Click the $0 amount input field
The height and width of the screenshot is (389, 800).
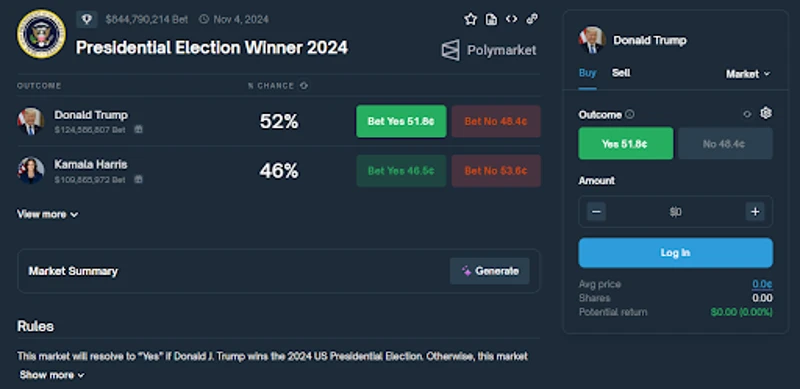click(x=676, y=211)
